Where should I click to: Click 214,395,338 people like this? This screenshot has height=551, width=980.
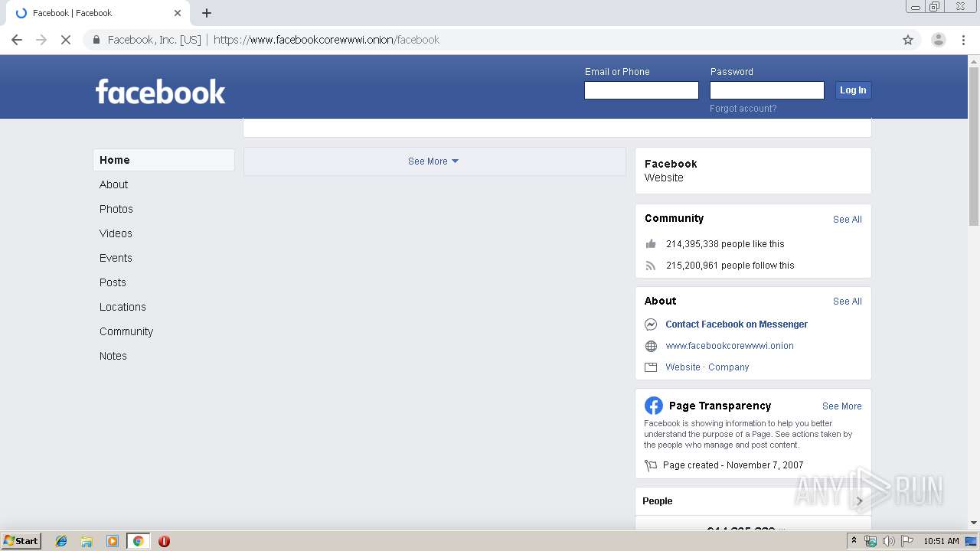[725, 244]
